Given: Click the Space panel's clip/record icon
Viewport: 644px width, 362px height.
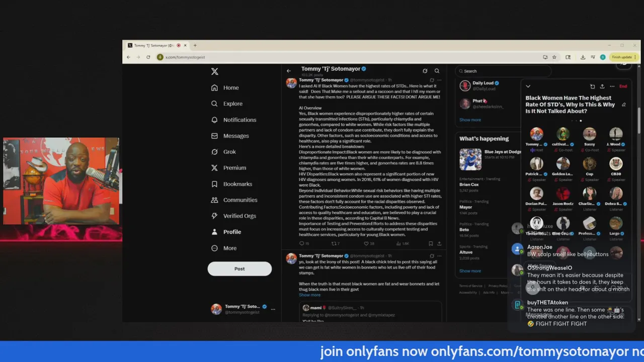Looking at the screenshot, I should 592,86.
